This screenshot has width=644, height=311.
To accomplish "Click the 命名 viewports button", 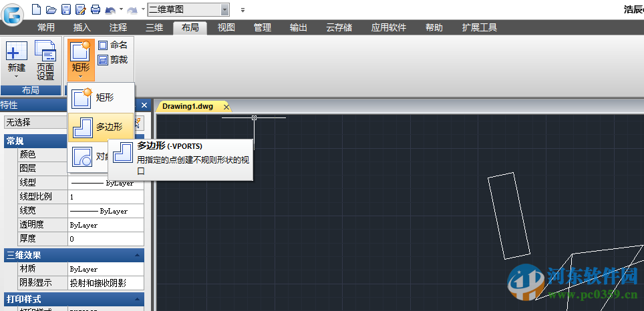I will [112, 45].
